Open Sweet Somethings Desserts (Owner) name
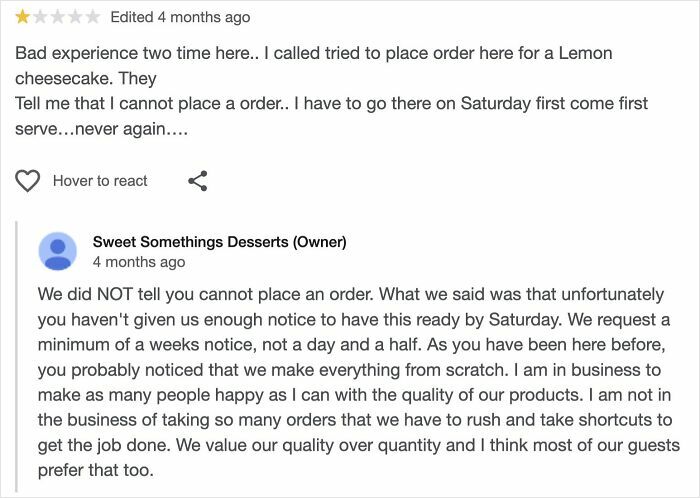700x498 pixels. pyautogui.click(x=219, y=242)
